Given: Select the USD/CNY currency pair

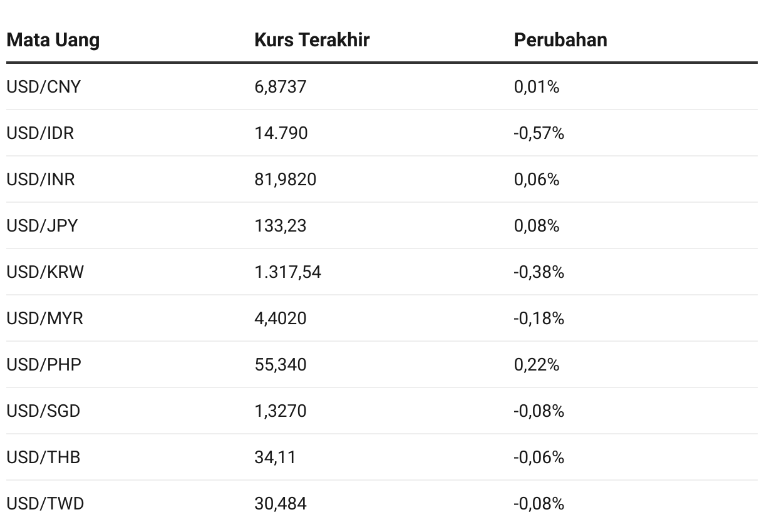Looking at the screenshot, I should [x=44, y=86].
